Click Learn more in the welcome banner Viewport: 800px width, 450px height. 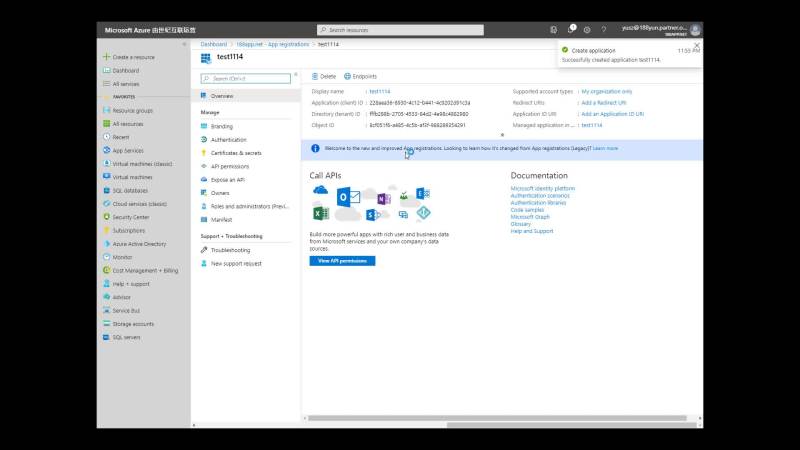(606, 148)
